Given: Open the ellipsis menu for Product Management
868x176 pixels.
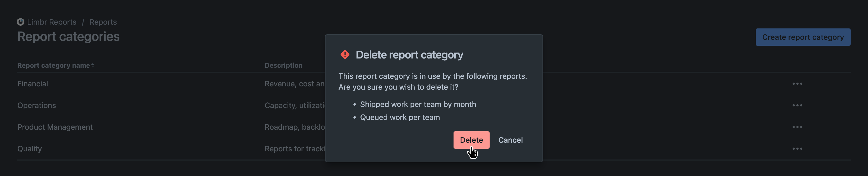Looking at the screenshot, I should (x=797, y=127).
